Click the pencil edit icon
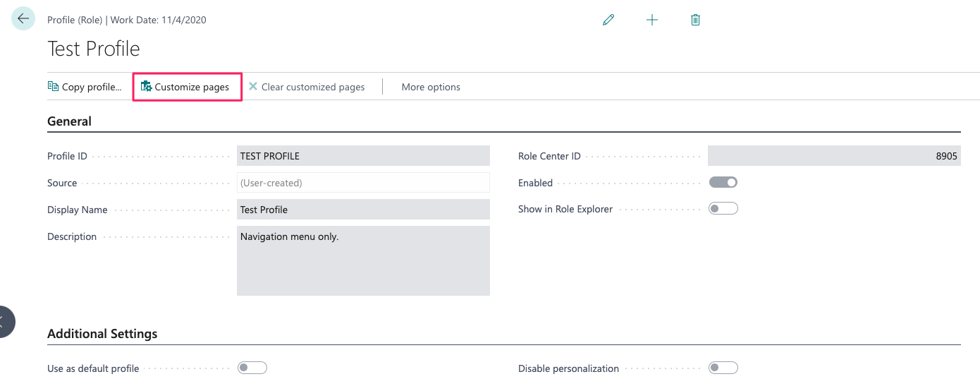The image size is (980, 379). (x=608, y=20)
